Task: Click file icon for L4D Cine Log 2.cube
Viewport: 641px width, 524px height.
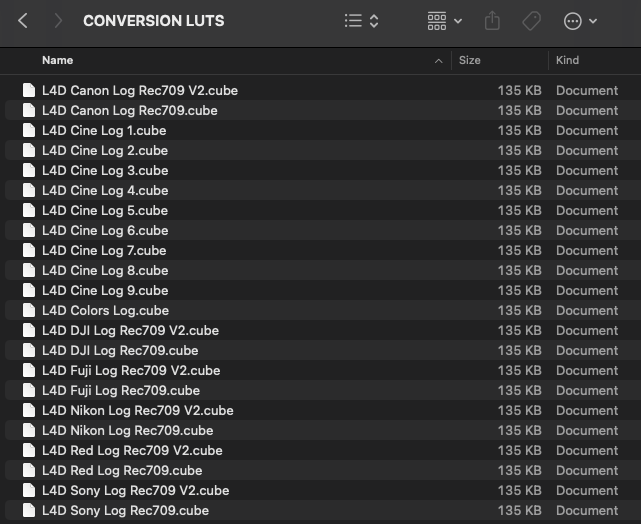Action: (29, 150)
